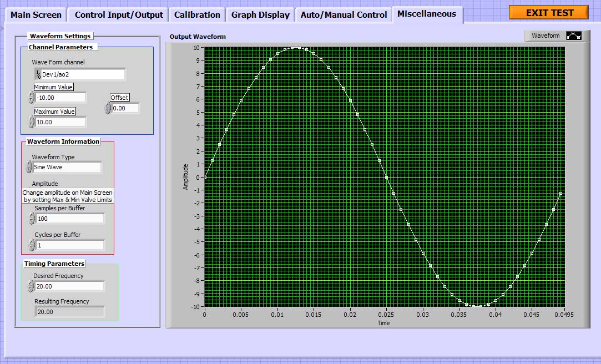The height and width of the screenshot is (364, 601).
Task: Select the Miscellaneous tab
Action: [427, 14]
